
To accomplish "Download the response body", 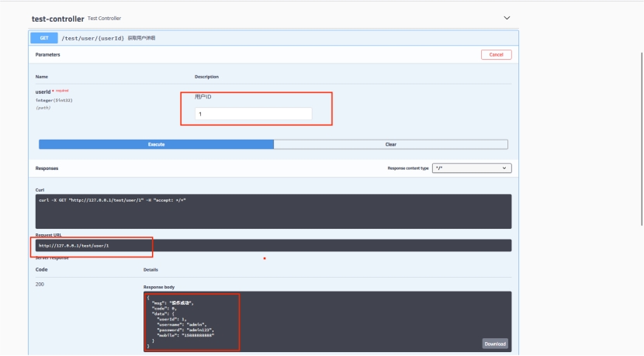I will pos(495,344).
